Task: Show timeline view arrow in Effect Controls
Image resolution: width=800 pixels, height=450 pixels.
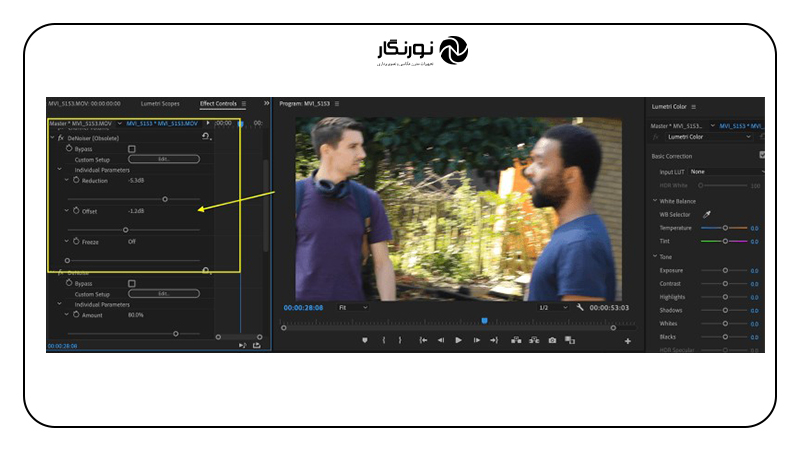Action: point(208,123)
